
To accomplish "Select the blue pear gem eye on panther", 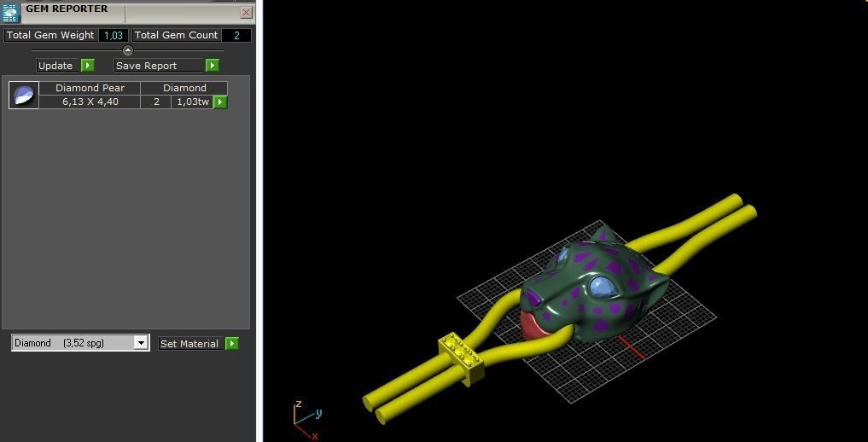I will tap(603, 287).
